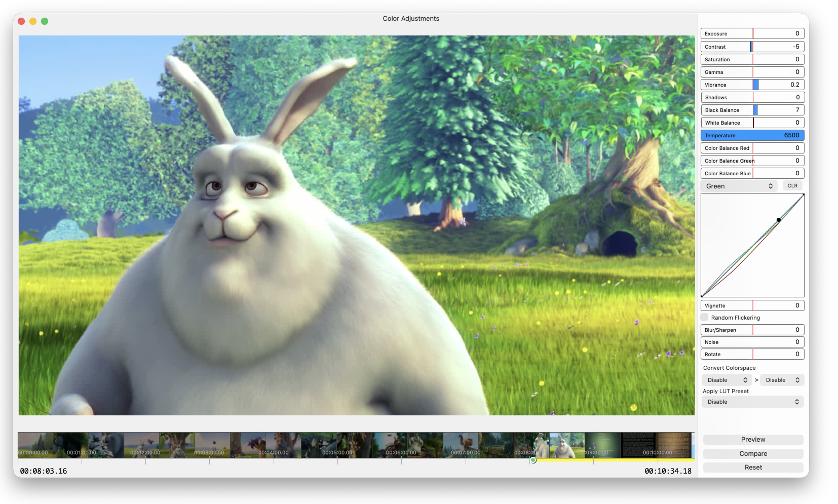
Task: Click the Reset button
Action: point(753,468)
